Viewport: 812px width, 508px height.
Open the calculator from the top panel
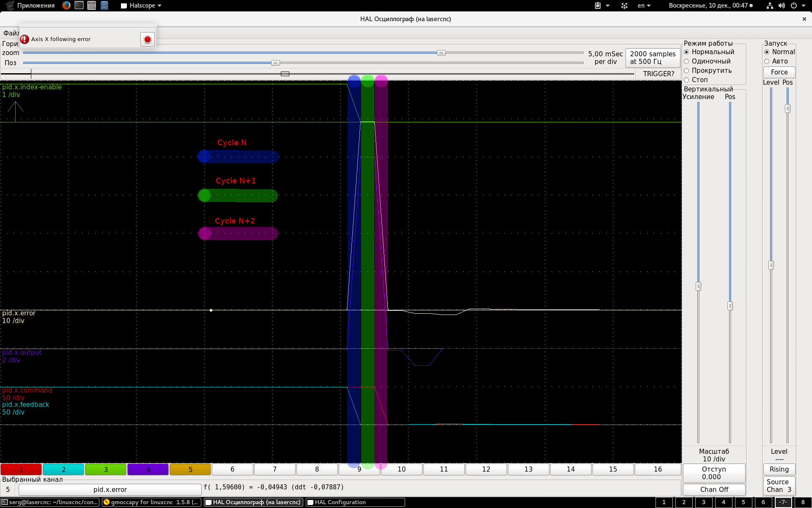(x=91, y=6)
